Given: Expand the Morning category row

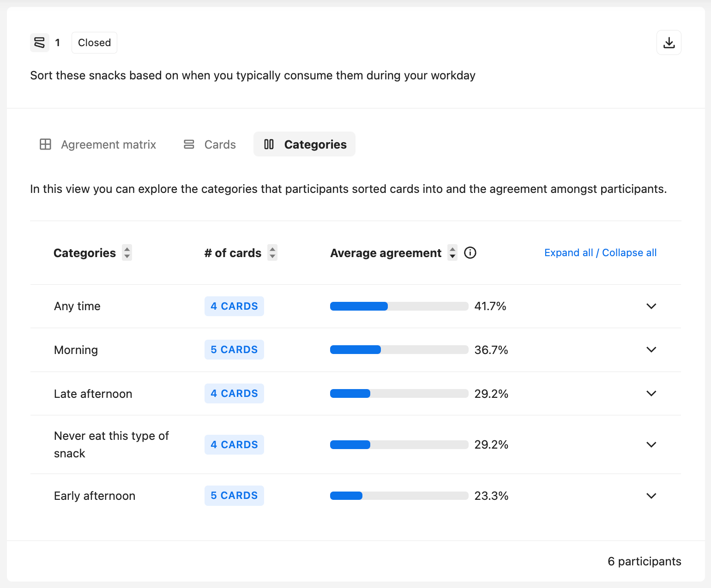Looking at the screenshot, I should point(651,349).
